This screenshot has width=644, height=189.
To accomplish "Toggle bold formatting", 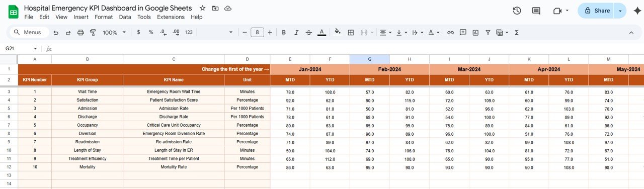I will point(284,32).
